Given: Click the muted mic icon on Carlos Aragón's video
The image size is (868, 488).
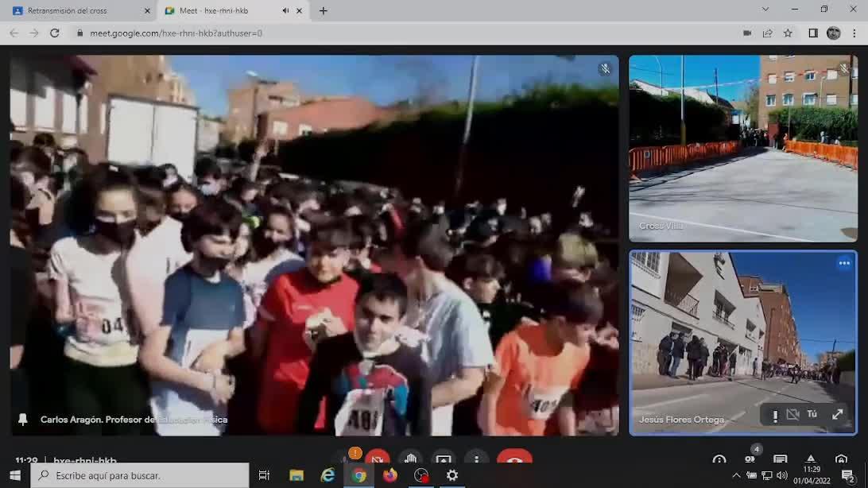Looking at the screenshot, I should tap(605, 68).
